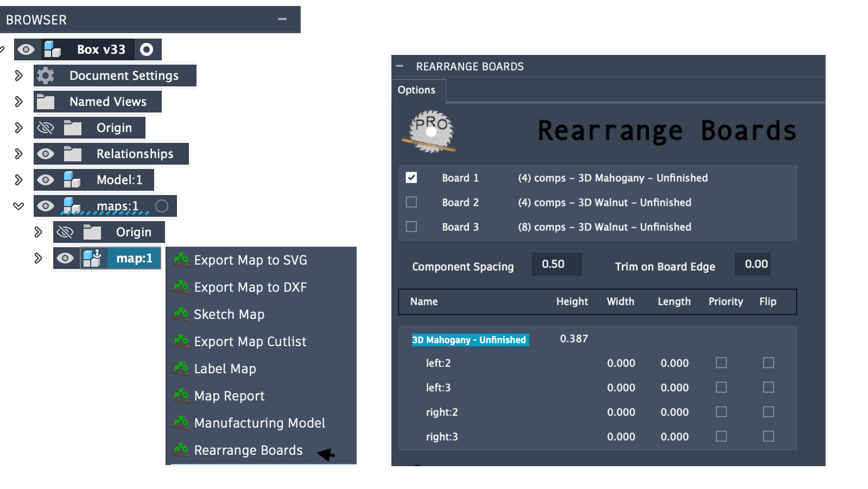Select Rearrange Boards in the context menu
Image resolution: width=868 pixels, height=489 pixels.
click(248, 450)
